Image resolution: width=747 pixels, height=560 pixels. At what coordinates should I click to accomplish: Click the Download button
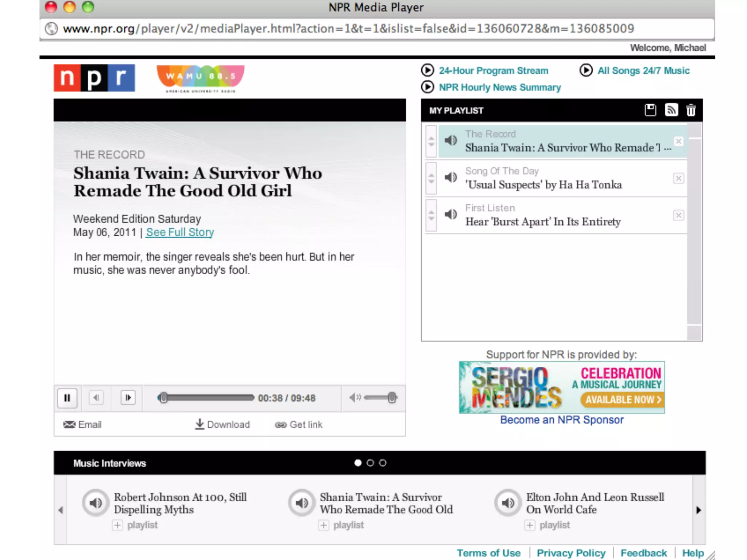[x=222, y=425]
